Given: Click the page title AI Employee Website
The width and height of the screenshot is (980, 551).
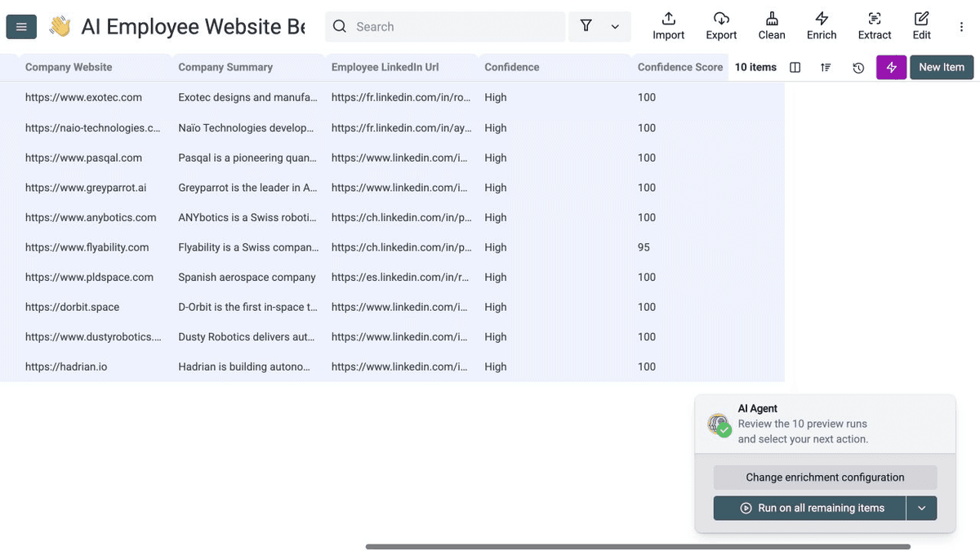Looking at the screenshot, I should pyautogui.click(x=193, y=27).
